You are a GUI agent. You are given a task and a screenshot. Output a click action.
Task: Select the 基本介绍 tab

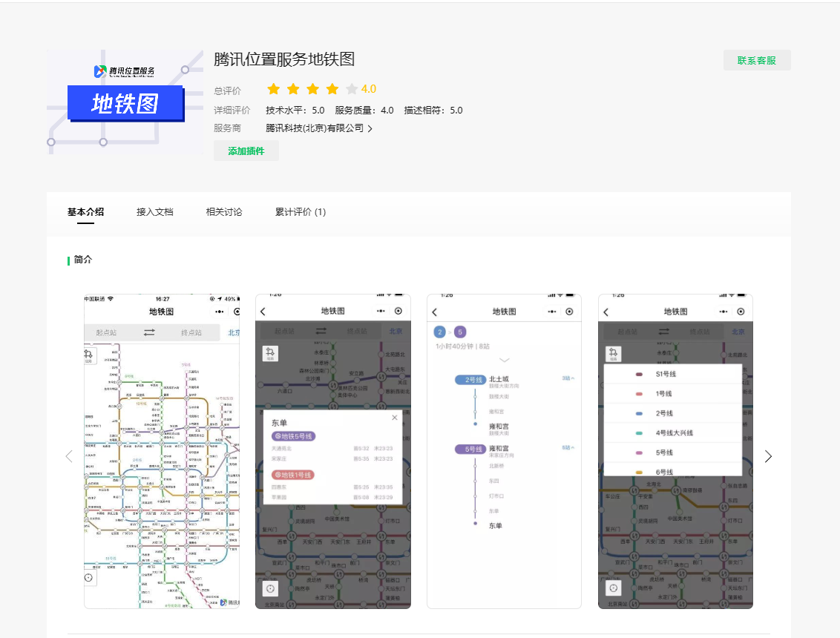coord(86,212)
